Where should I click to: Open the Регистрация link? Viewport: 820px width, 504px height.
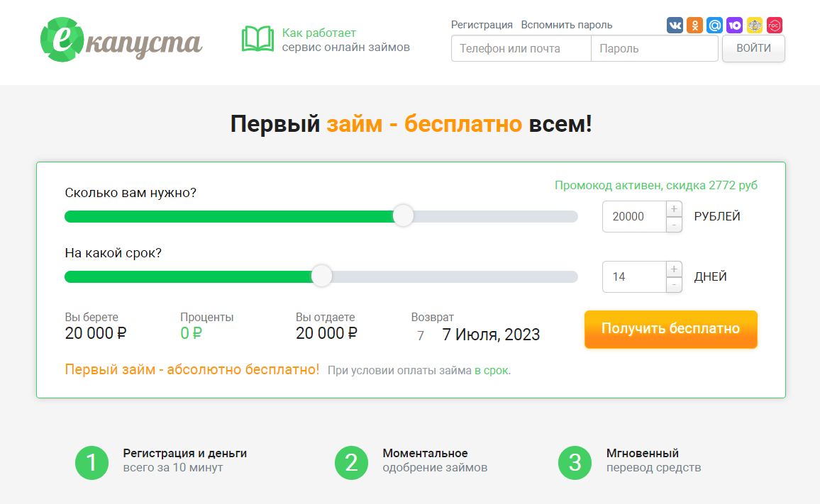pyautogui.click(x=482, y=25)
